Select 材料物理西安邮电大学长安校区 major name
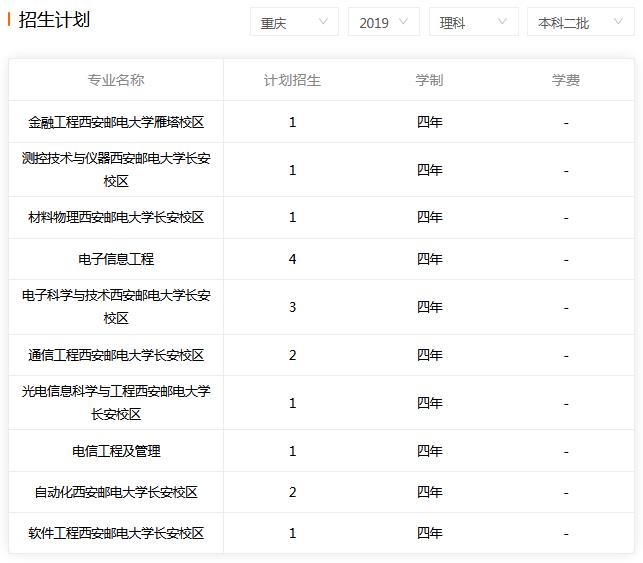This screenshot has width=643, height=563. [116, 217]
